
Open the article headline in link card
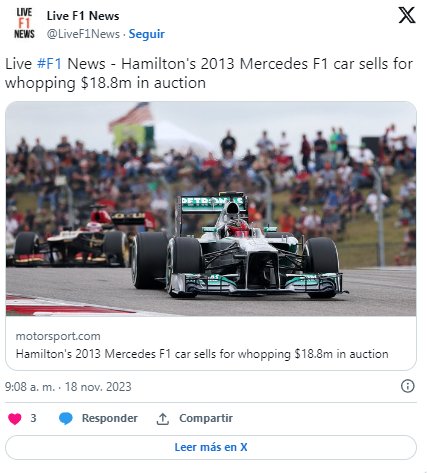click(202, 354)
